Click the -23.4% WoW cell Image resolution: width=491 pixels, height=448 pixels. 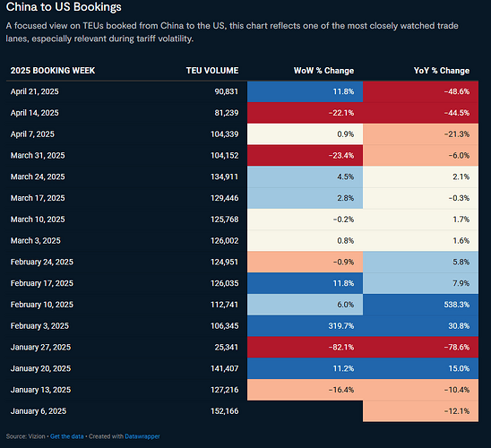pos(305,156)
